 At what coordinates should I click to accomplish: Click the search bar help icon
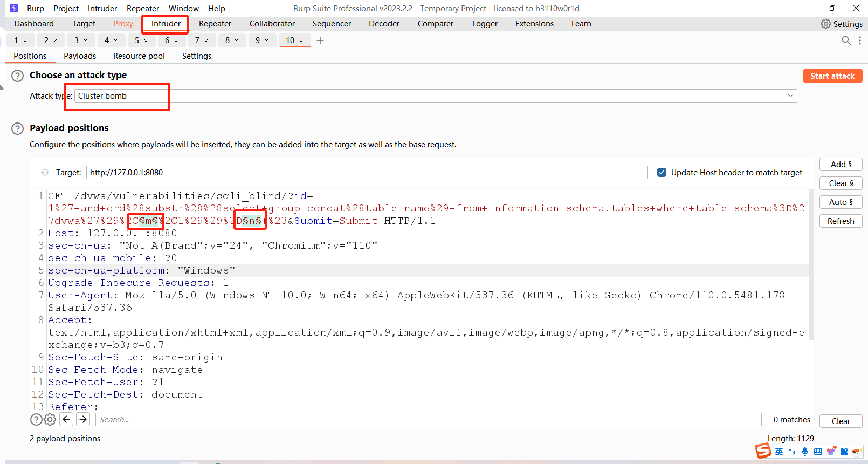pyautogui.click(x=36, y=420)
